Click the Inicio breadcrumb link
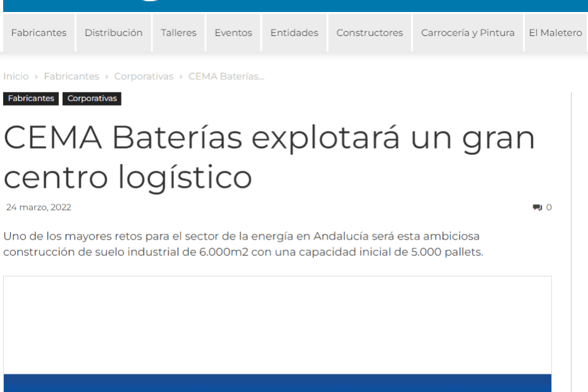The width and height of the screenshot is (588, 392). (16, 77)
